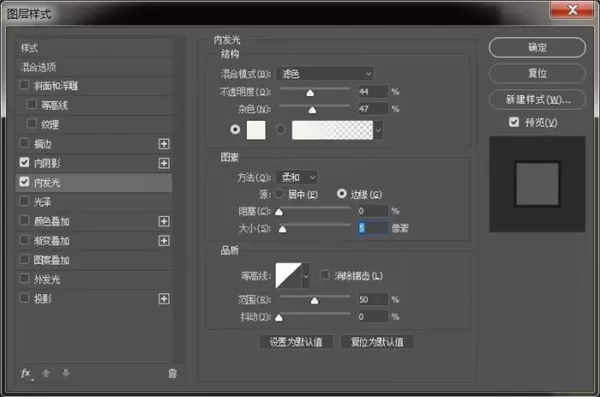Image resolution: width=600 pixels, height=397 pixels.
Task: Click the 大小 size input field
Action: [x=373, y=228]
